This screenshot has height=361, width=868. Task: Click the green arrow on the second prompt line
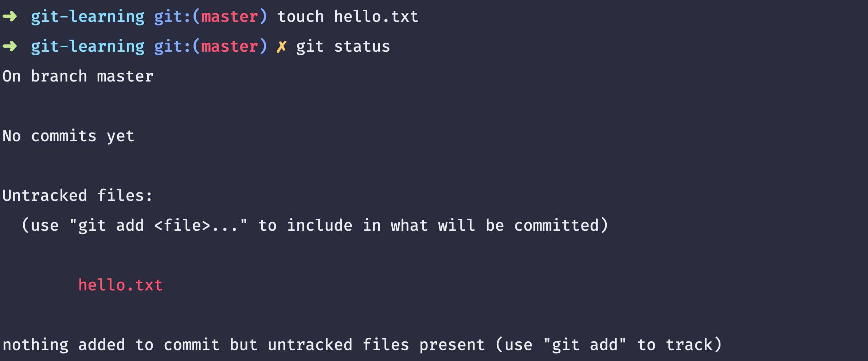(10, 46)
